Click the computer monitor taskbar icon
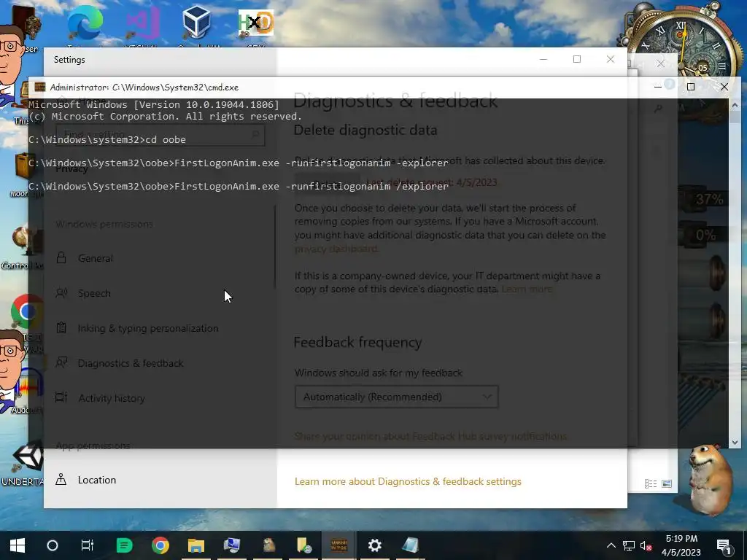Viewport: 747px width, 560px height. coord(231,545)
